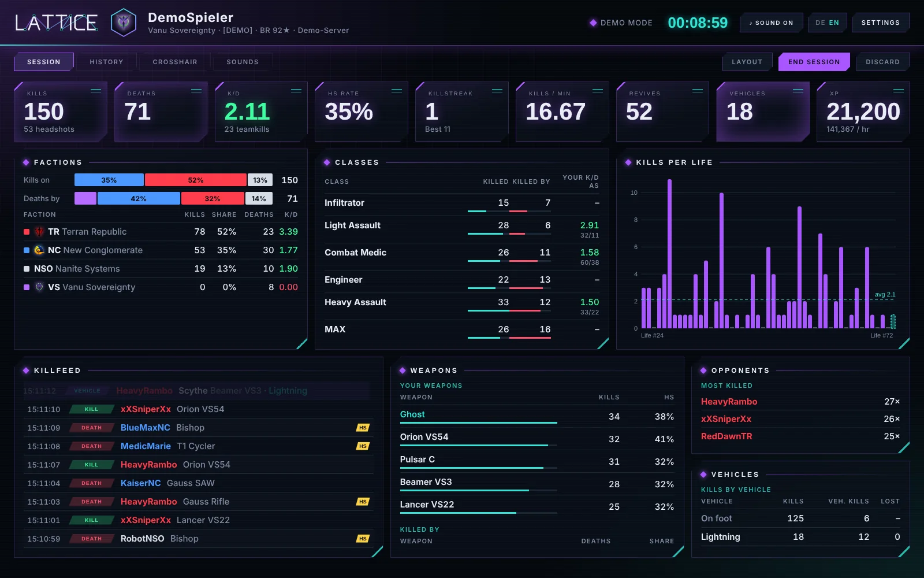Click the two-line handle icon on KILLSTREAK card

(497, 91)
